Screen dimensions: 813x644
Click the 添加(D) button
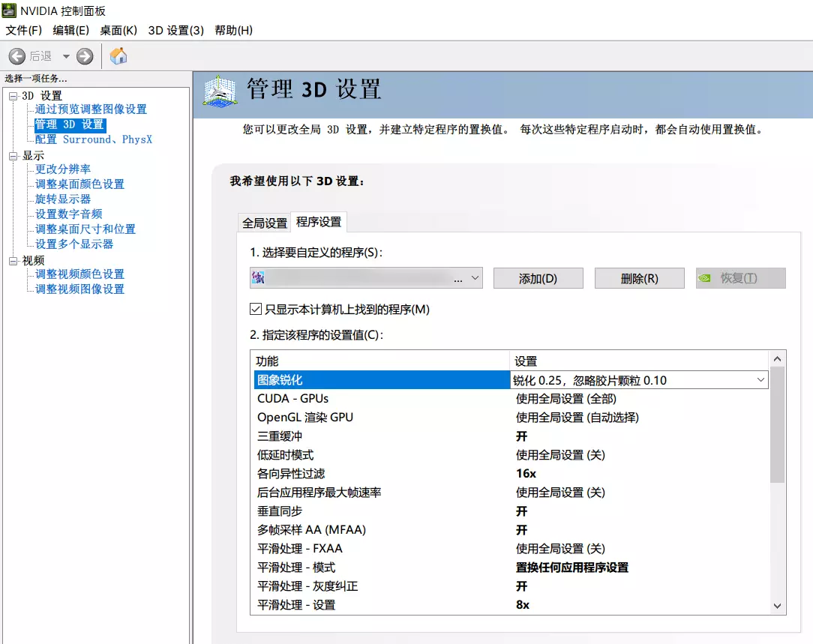pos(538,278)
